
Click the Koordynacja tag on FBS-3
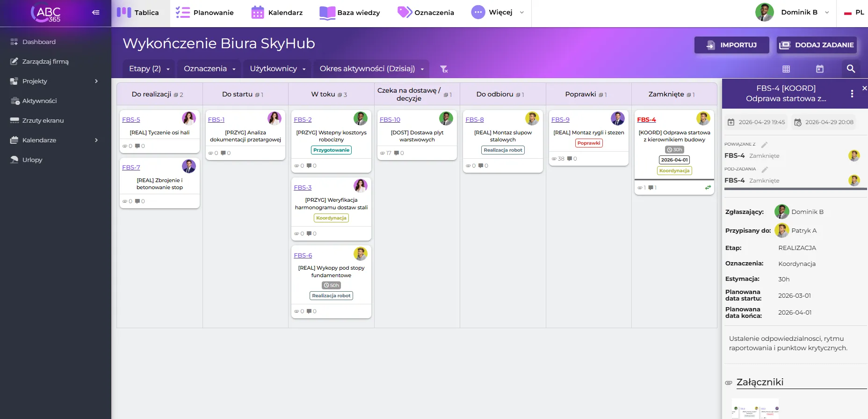point(331,218)
